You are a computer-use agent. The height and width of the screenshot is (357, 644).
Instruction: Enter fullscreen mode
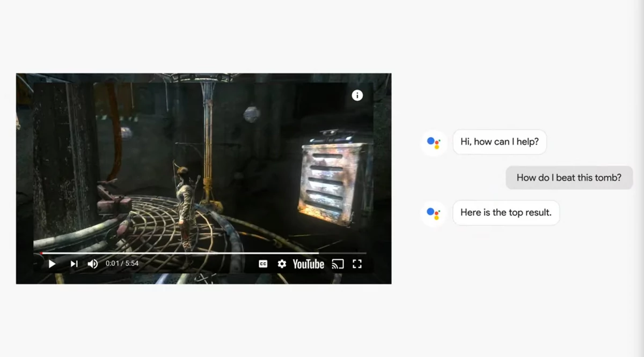[x=357, y=264]
